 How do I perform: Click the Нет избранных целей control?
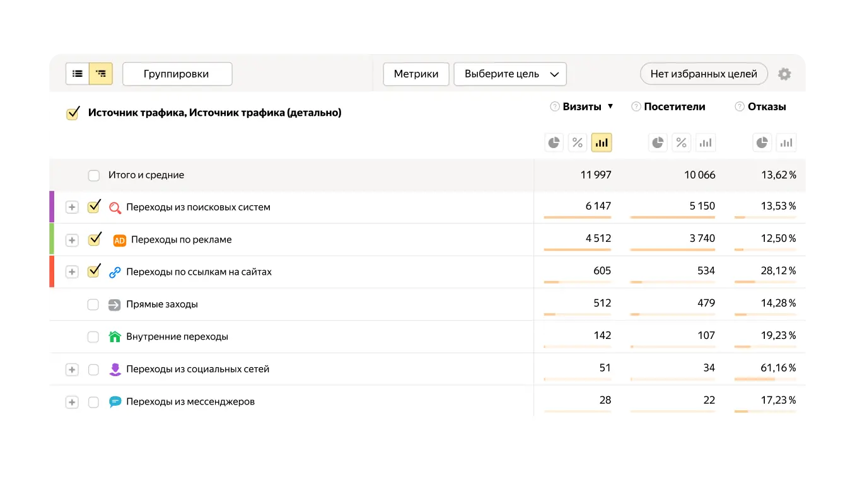[703, 74]
